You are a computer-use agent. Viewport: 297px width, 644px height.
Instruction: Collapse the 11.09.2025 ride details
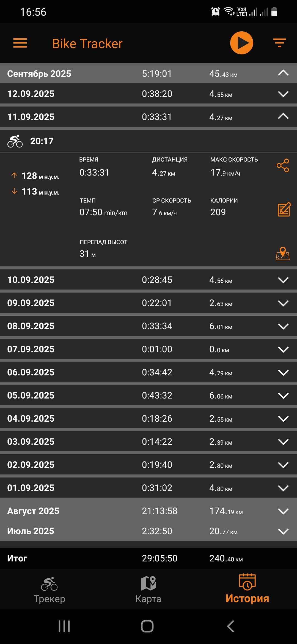point(283,116)
